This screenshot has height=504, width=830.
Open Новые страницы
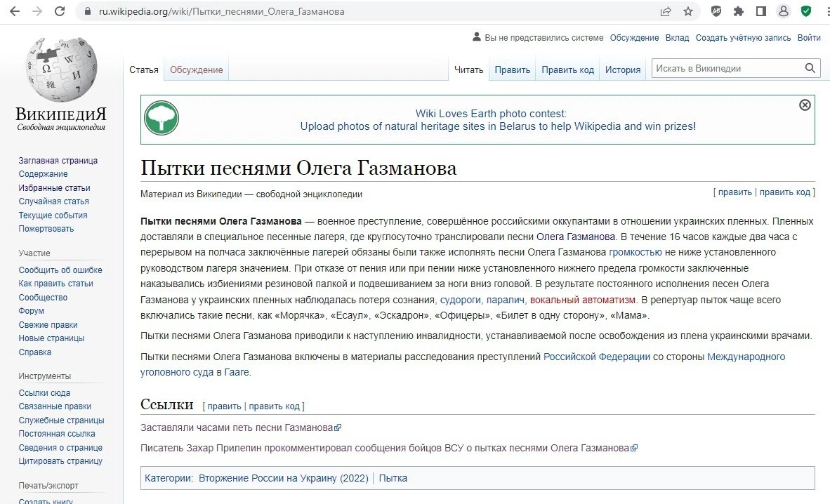(x=51, y=338)
